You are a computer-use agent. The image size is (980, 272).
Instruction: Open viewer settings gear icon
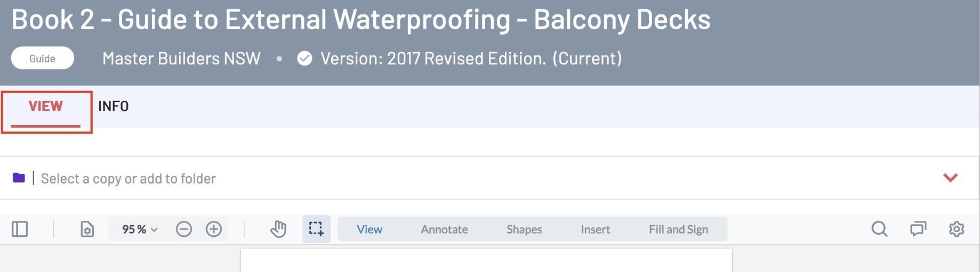(957, 229)
